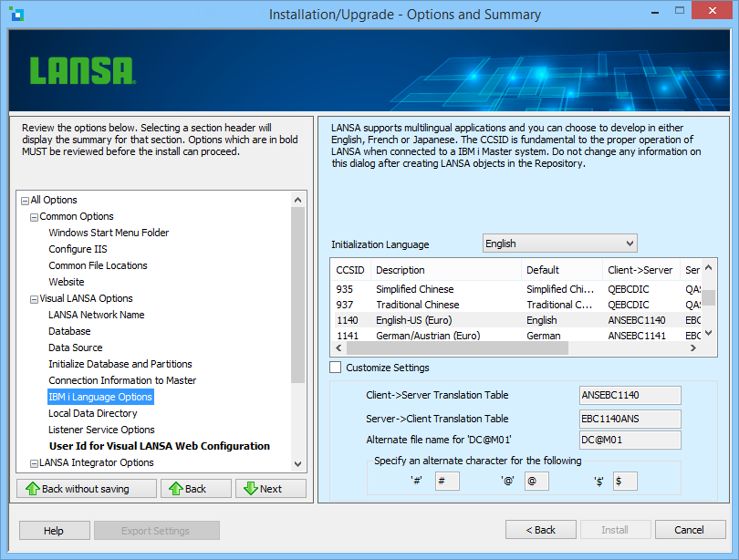739x560 pixels.
Task: Click the Default column header
Action: pyautogui.click(x=562, y=270)
